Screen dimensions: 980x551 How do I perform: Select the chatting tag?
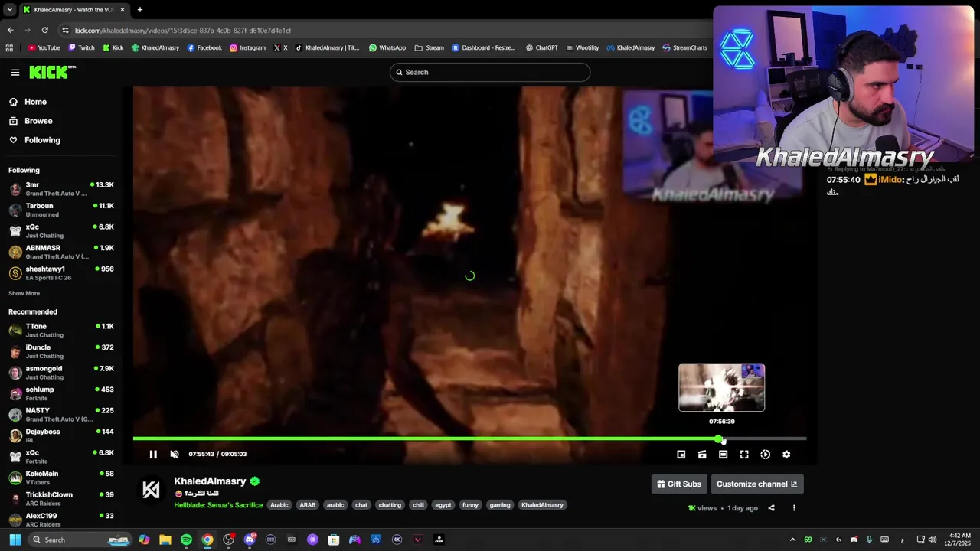click(390, 505)
